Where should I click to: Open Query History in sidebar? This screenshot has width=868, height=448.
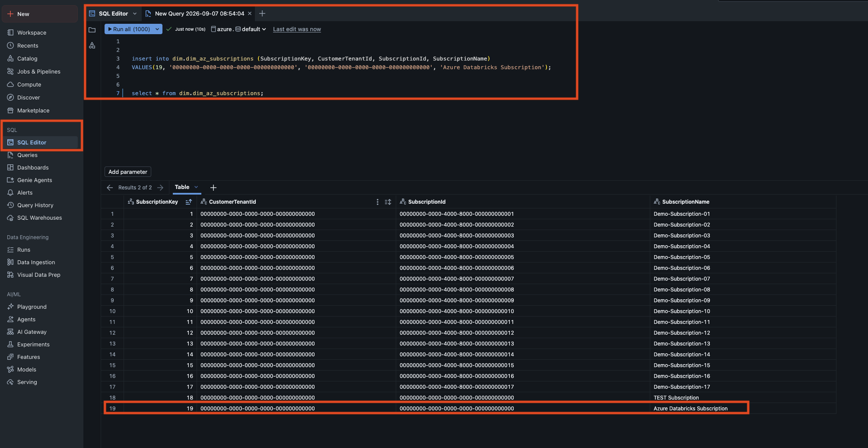point(35,205)
